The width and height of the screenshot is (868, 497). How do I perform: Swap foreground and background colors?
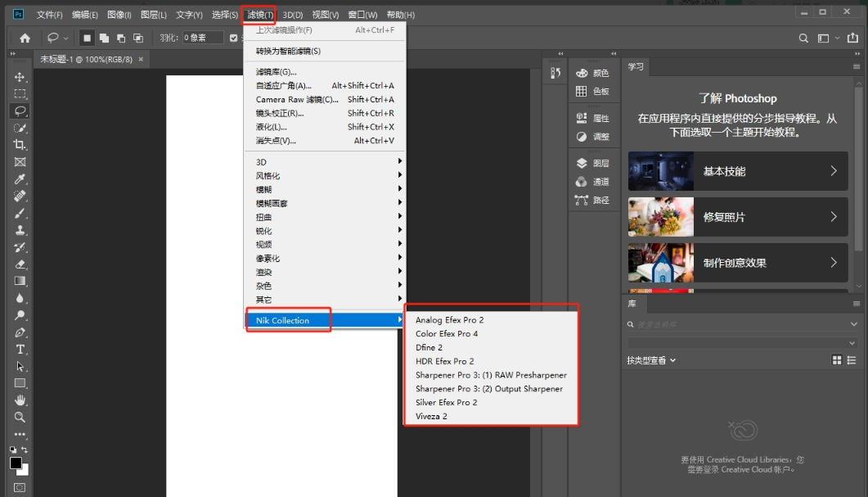[x=25, y=450]
